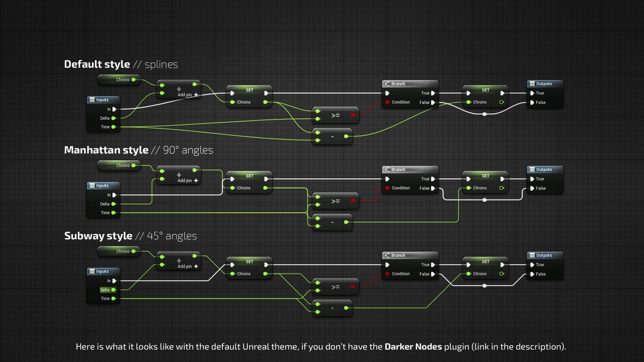
Task: Click Add pin plus in Subway style graph
Action: click(196, 266)
